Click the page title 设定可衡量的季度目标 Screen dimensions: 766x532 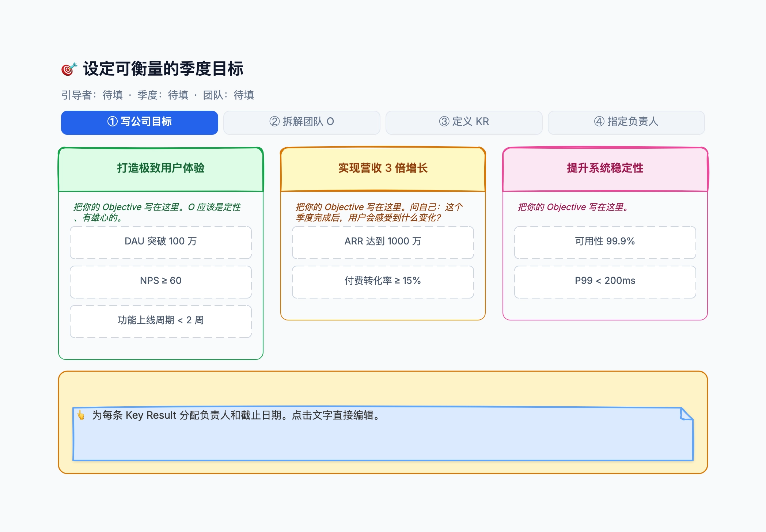pos(163,69)
